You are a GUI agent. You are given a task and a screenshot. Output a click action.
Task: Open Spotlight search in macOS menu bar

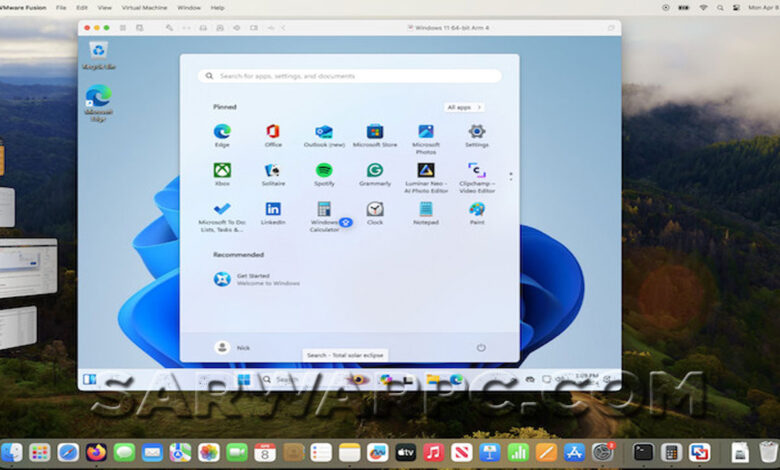[x=720, y=8]
